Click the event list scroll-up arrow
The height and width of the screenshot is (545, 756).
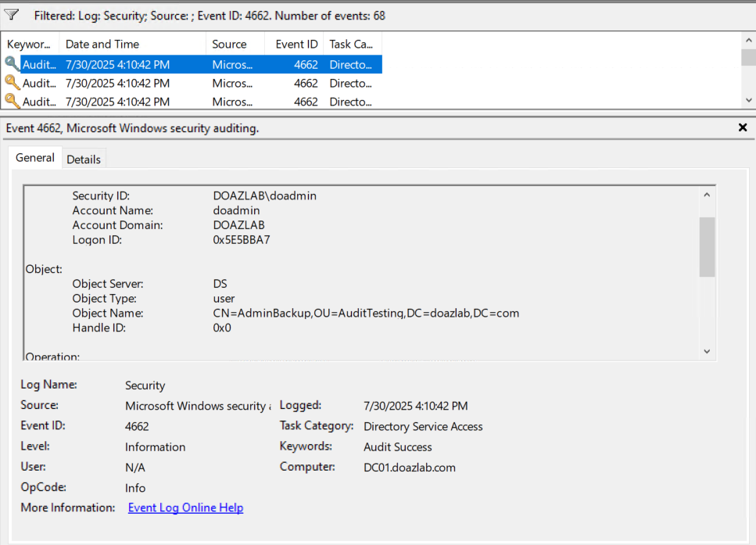748,40
